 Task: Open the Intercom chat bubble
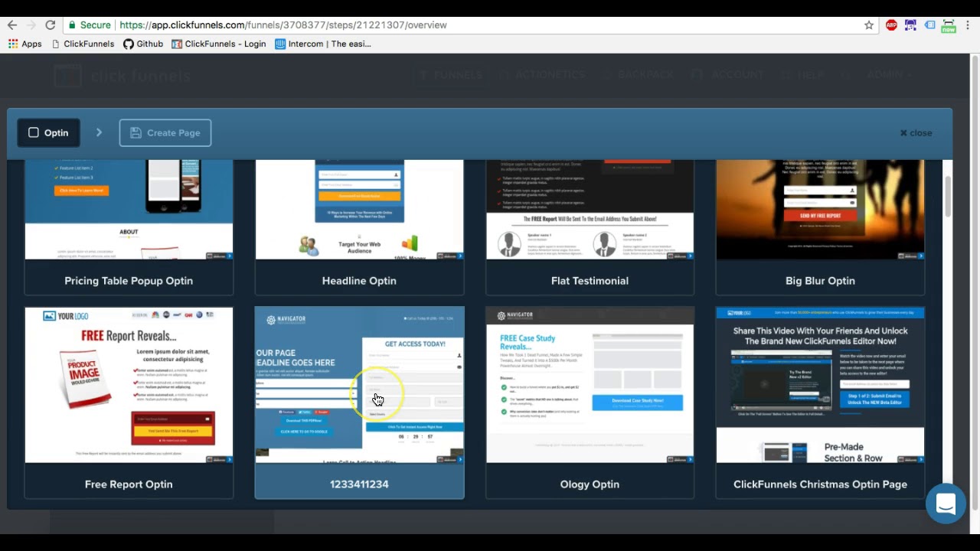click(946, 504)
